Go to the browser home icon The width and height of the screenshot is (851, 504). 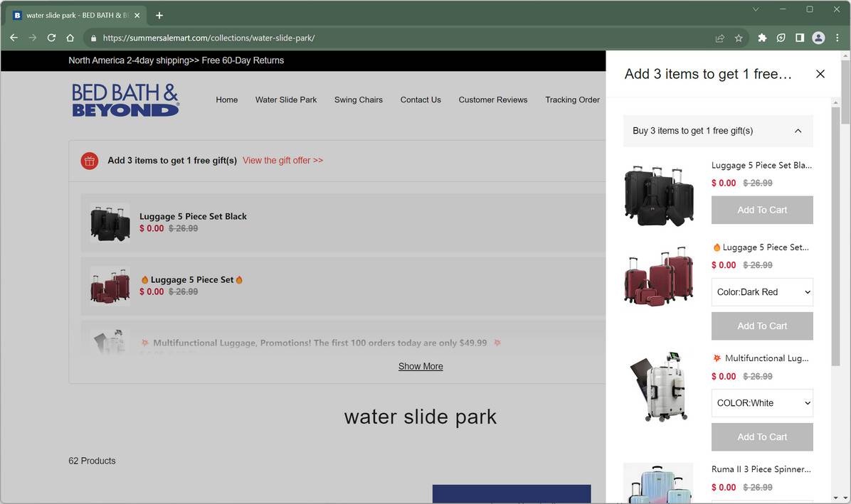pyautogui.click(x=70, y=38)
